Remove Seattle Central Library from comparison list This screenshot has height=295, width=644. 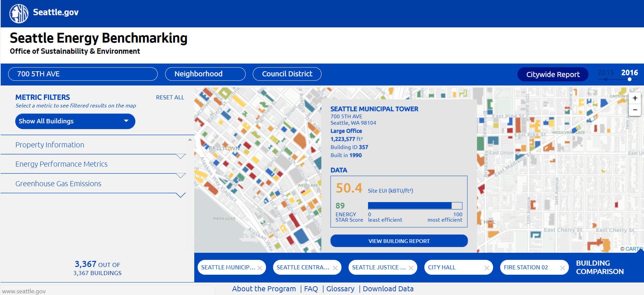coord(335,268)
